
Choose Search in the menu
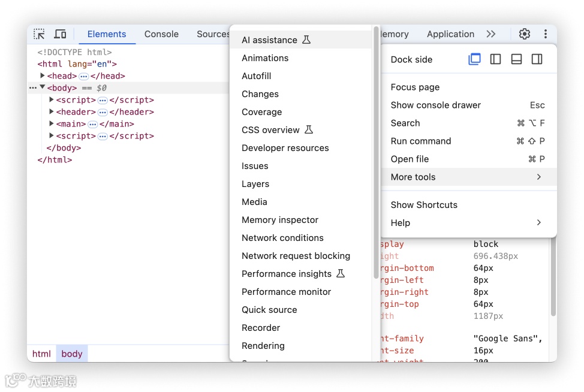[x=469, y=123]
